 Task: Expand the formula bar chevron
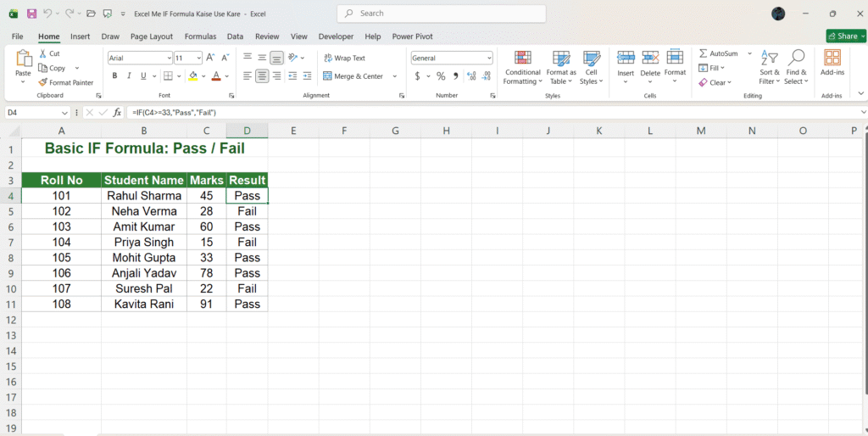point(863,113)
